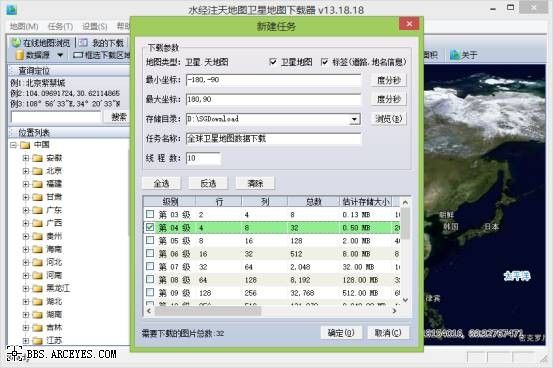Expand the 北京 tree node
Screen dimensions: 553x368
pos(26,171)
